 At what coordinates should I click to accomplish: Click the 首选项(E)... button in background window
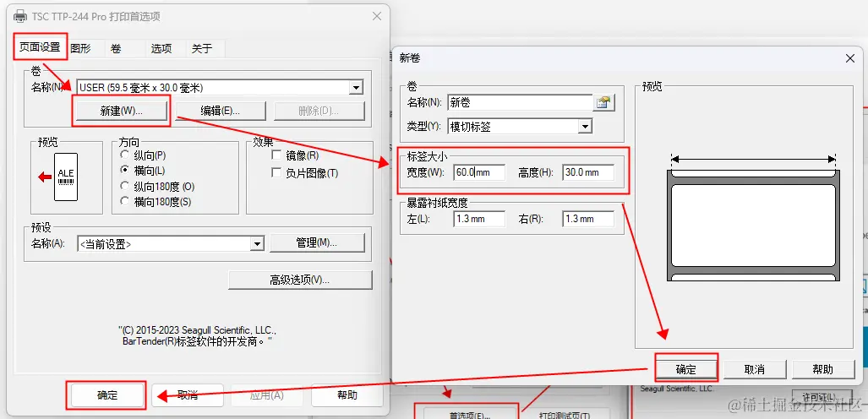click(x=470, y=415)
